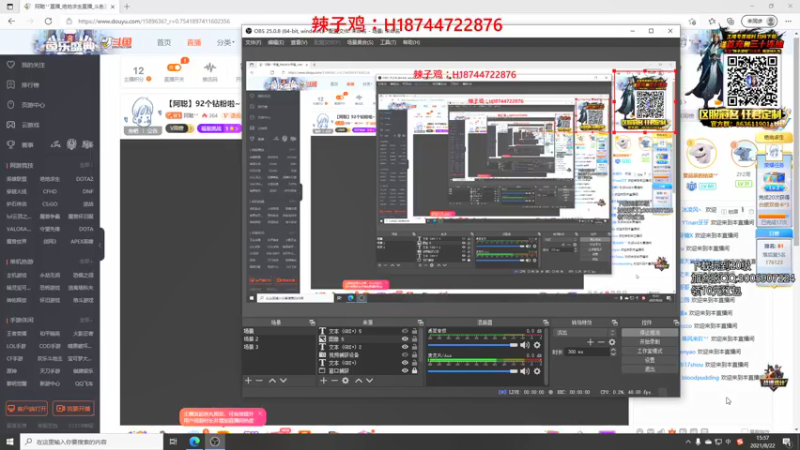Screen dimensions: 800x450
Task: Click the Windows taskbar search box
Action: 91,442
